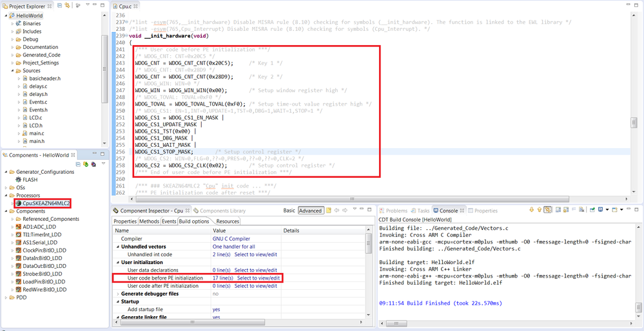Expand the Generated_Code folder
This screenshot has width=644, height=331.
pyautogui.click(x=12, y=55)
